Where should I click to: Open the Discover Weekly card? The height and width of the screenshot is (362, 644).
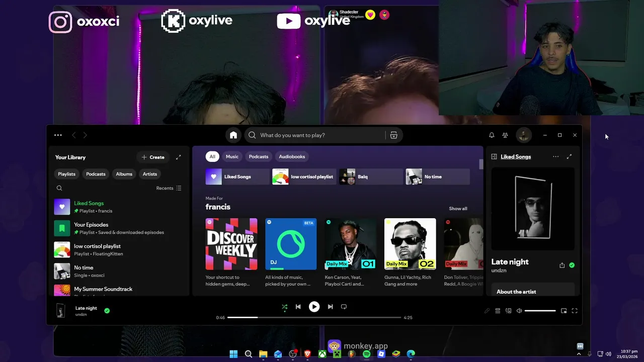pos(231,252)
